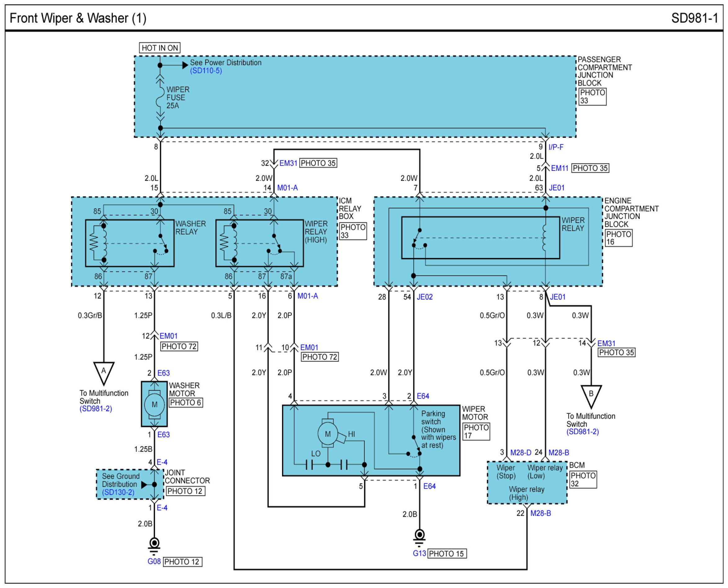Click the wiper motor M symbol
Screen dimensions: 728x588
click(327, 434)
